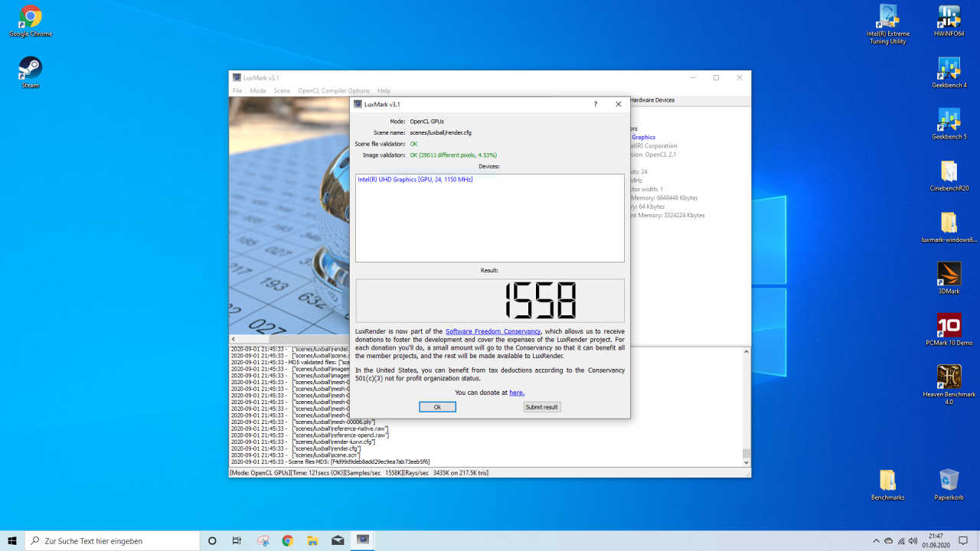Open Chrome from the taskbar
The image size is (980, 551).
tap(288, 540)
